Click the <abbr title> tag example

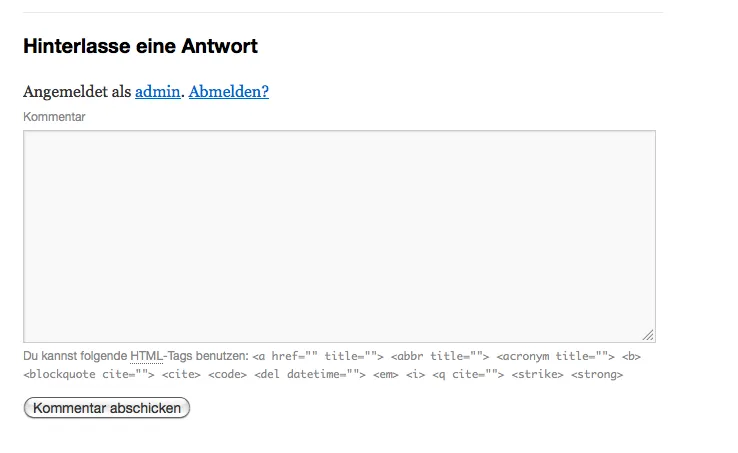tap(440, 356)
